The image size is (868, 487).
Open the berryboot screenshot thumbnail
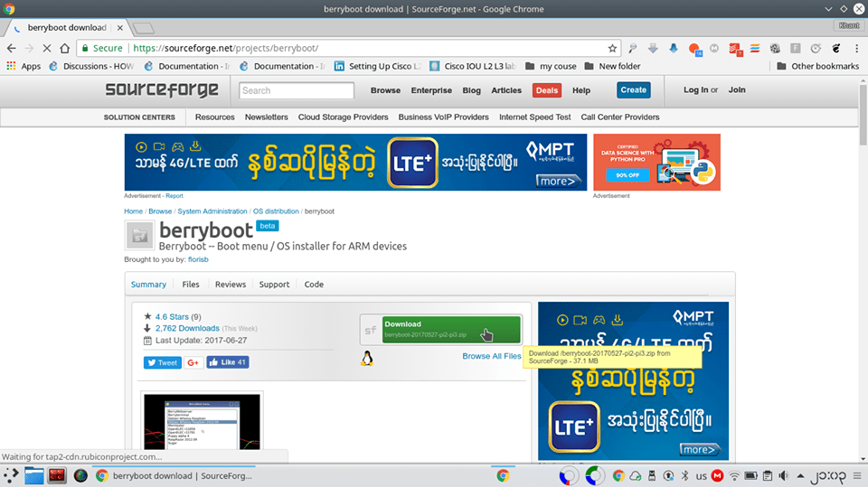(202, 421)
